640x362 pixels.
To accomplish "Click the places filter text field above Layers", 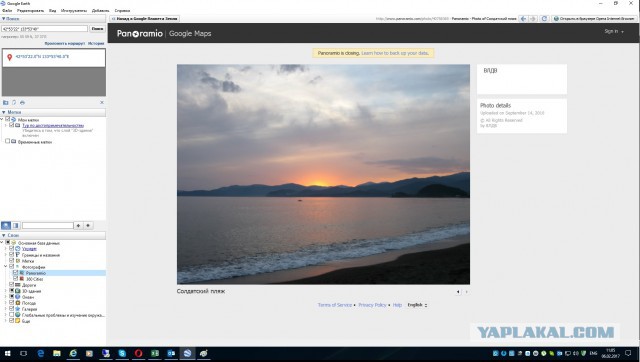I will coord(48,225).
